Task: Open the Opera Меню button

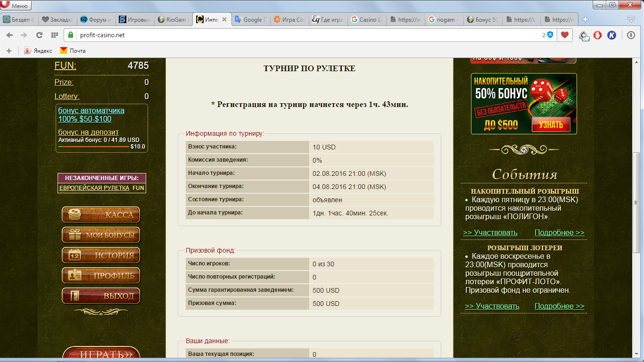Action: (x=16, y=6)
